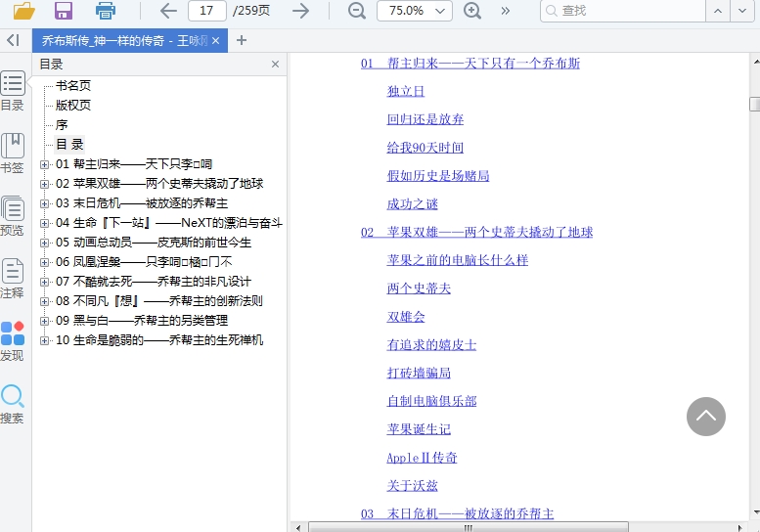
Task: Click the vertical scrollbar thumb
Action: (x=755, y=105)
